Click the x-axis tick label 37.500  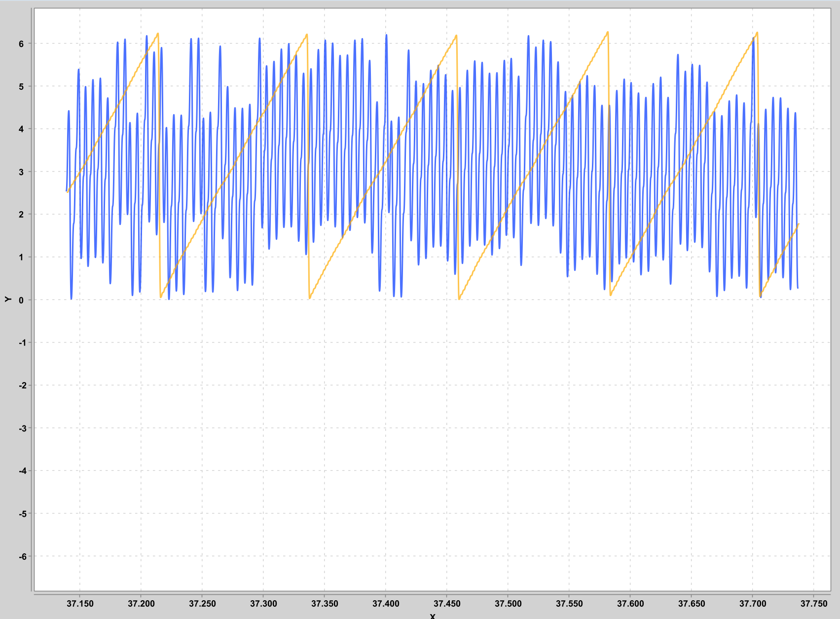pos(508,604)
